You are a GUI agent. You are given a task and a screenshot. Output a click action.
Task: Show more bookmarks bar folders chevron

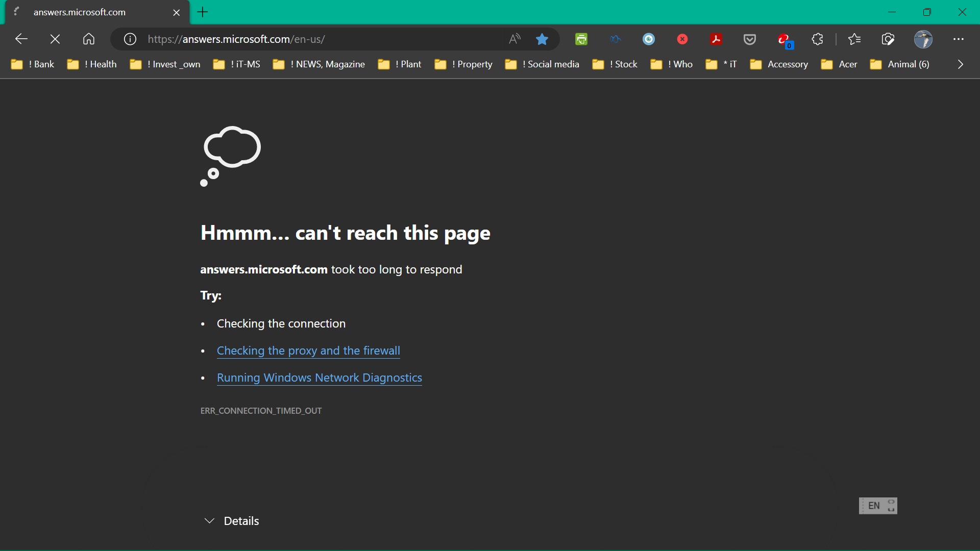click(960, 64)
